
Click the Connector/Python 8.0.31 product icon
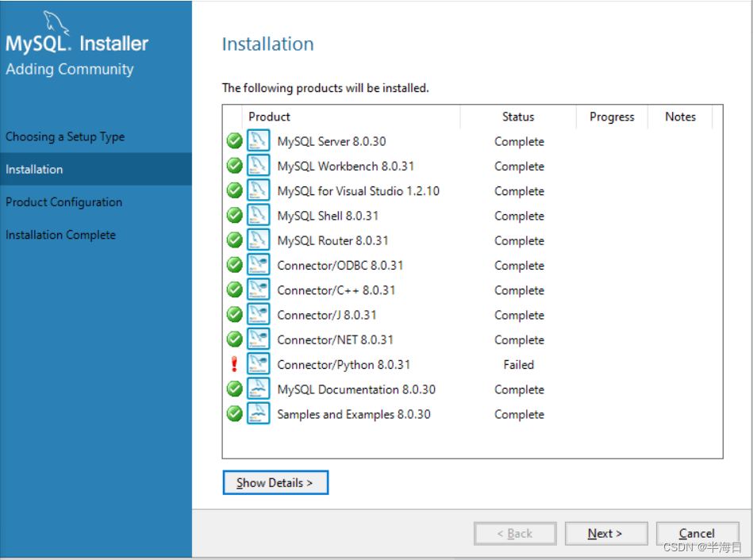coord(258,364)
